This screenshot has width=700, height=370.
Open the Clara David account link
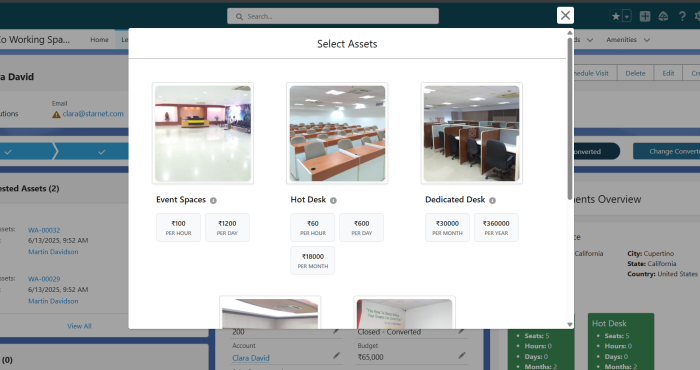click(x=251, y=358)
